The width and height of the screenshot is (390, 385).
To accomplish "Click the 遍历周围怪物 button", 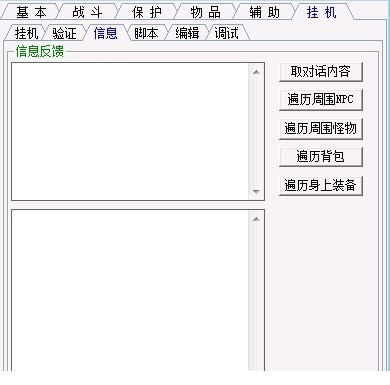I will pos(321,128).
